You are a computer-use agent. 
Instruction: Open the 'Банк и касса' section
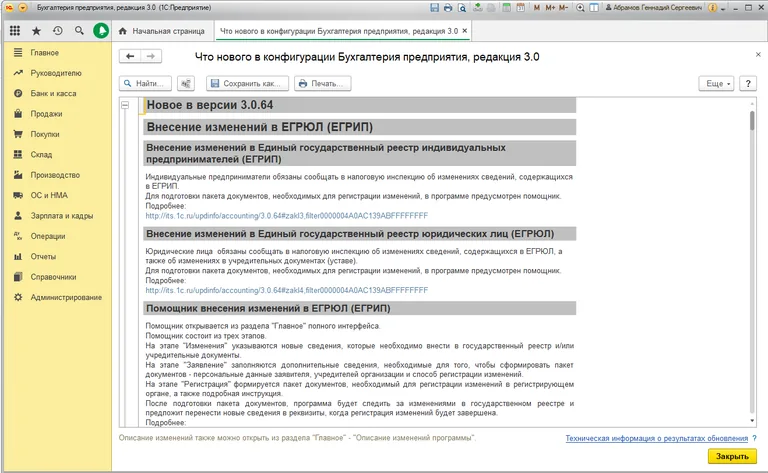tap(50, 93)
